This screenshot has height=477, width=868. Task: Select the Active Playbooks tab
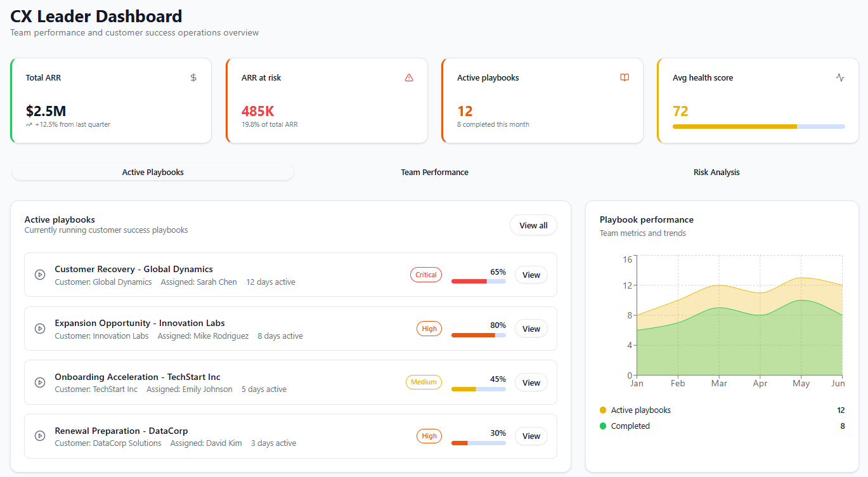coord(152,172)
